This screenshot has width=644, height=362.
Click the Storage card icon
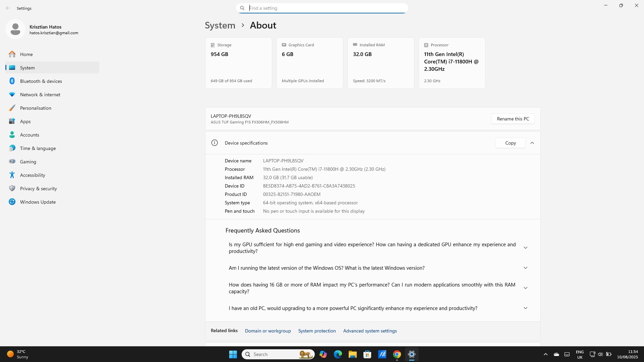[x=212, y=45]
